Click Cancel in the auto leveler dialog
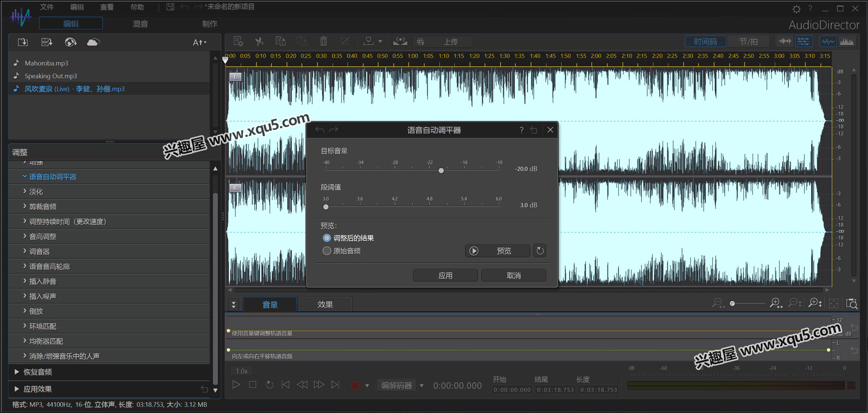This screenshot has width=868, height=413. coord(514,275)
